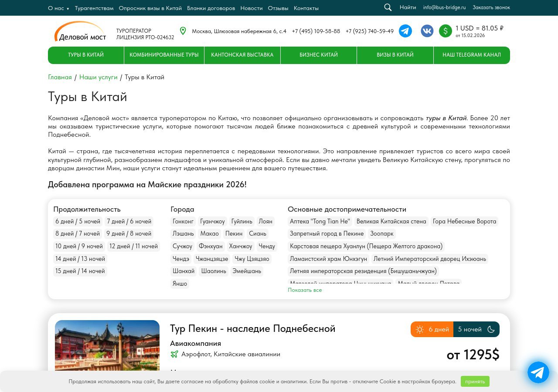
Task: Expand the О нас dropdown menu
Action: click(x=58, y=8)
